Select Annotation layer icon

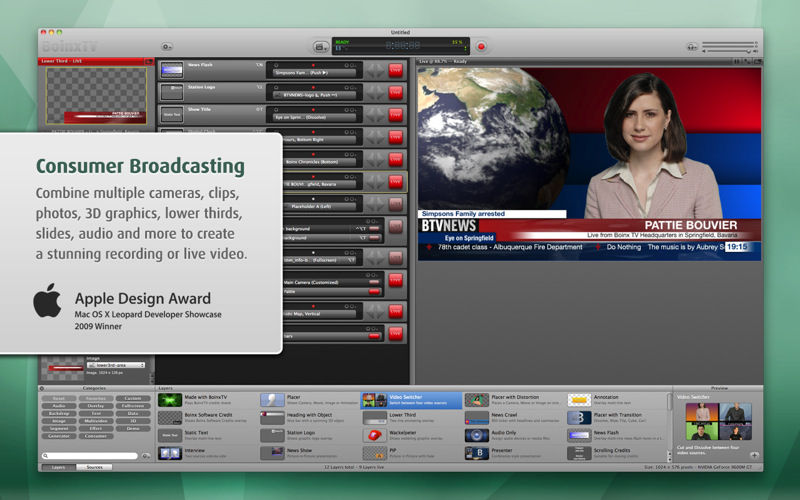(x=579, y=400)
